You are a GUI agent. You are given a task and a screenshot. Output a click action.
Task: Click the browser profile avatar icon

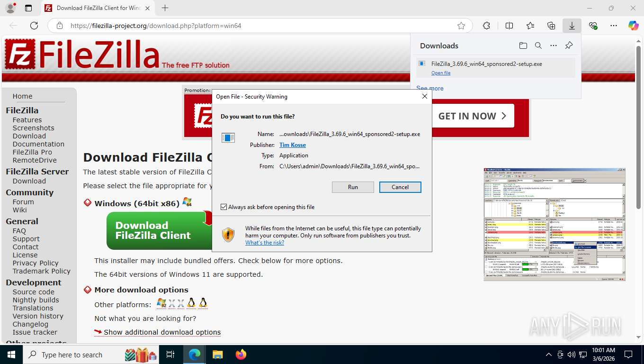pos(10,8)
